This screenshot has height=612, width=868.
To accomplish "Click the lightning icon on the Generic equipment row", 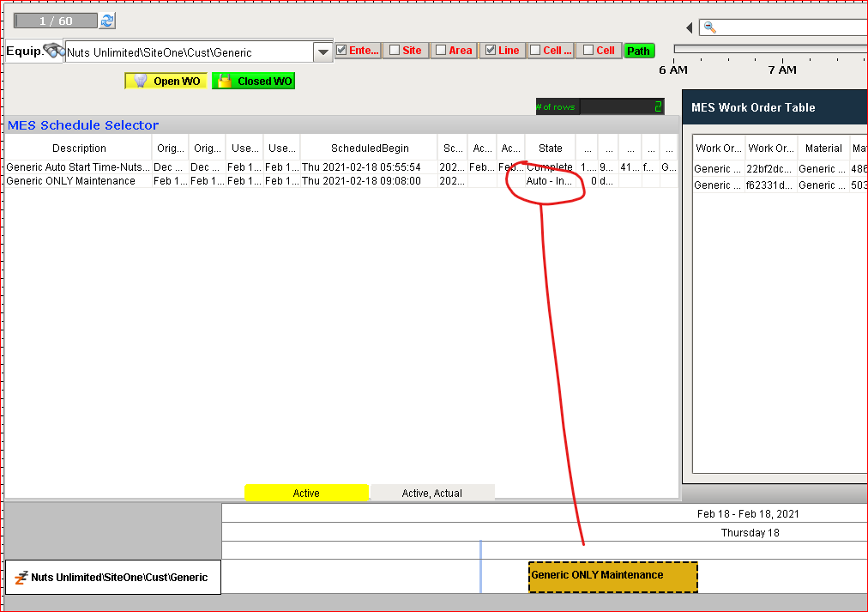I will [x=21, y=578].
